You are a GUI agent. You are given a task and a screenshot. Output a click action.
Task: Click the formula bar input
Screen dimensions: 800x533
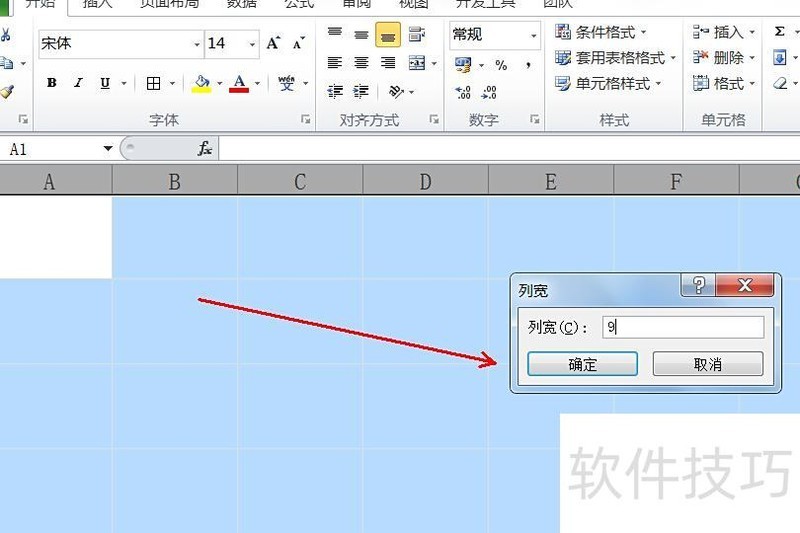click(x=509, y=149)
